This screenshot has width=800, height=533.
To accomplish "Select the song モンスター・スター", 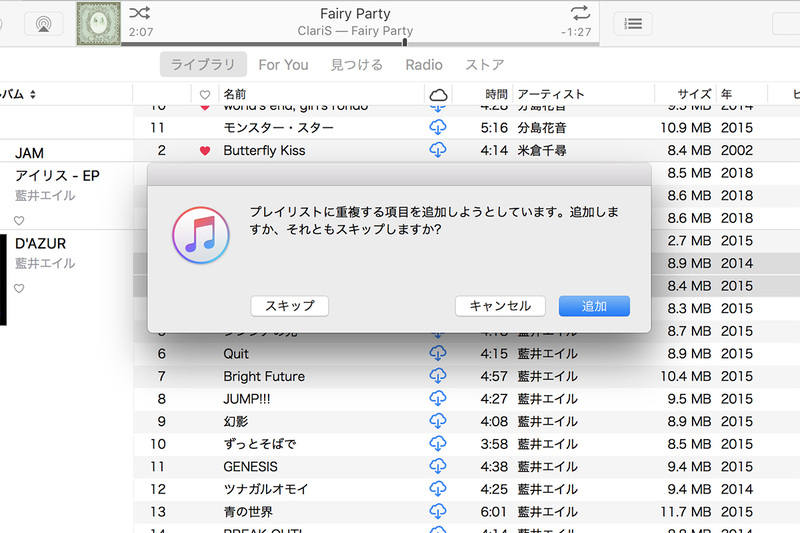I will point(279,128).
